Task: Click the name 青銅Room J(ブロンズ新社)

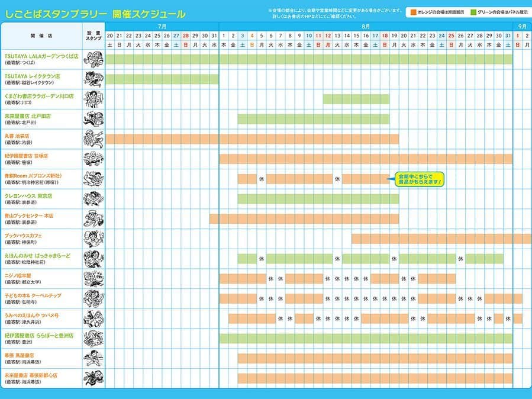Action: coord(33,176)
